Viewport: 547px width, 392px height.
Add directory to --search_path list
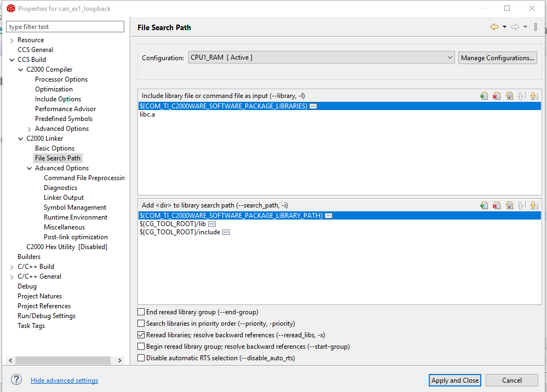pyautogui.click(x=484, y=205)
